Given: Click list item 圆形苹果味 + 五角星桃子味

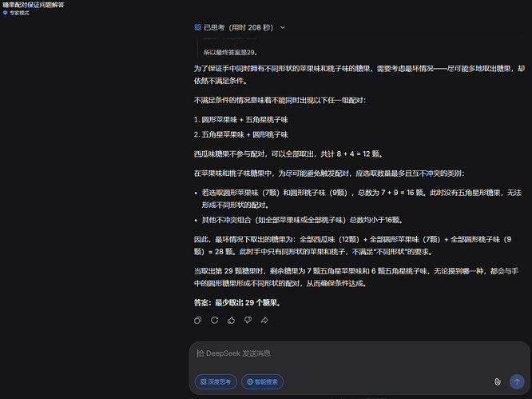Looking at the screenshot, I should click(x=244, y=119).
